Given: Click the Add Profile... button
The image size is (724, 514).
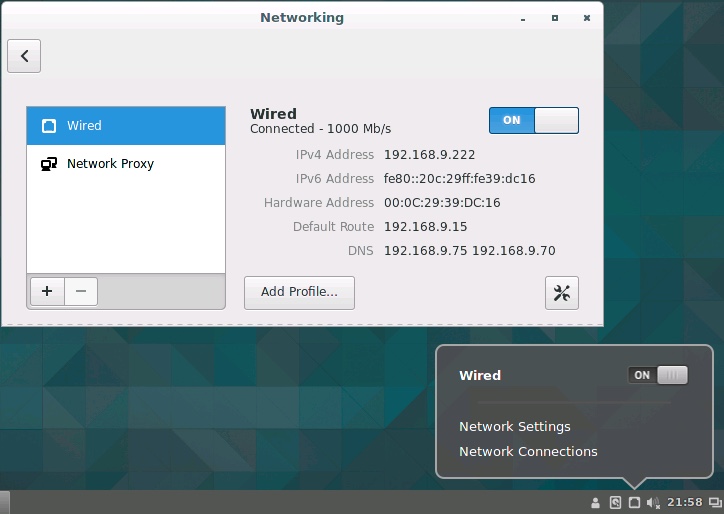Looking at the screenshot, I should pos(299,293).
